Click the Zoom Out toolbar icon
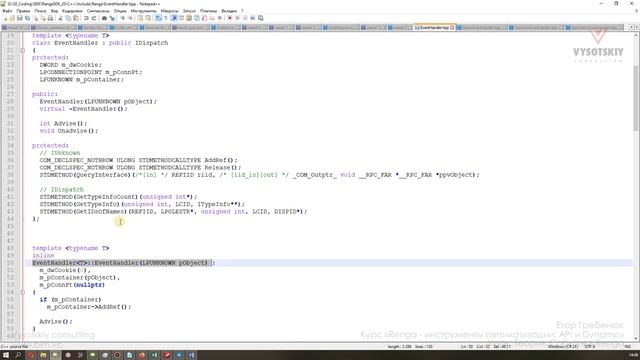This screenshot has height=360, width=640. 130,18
